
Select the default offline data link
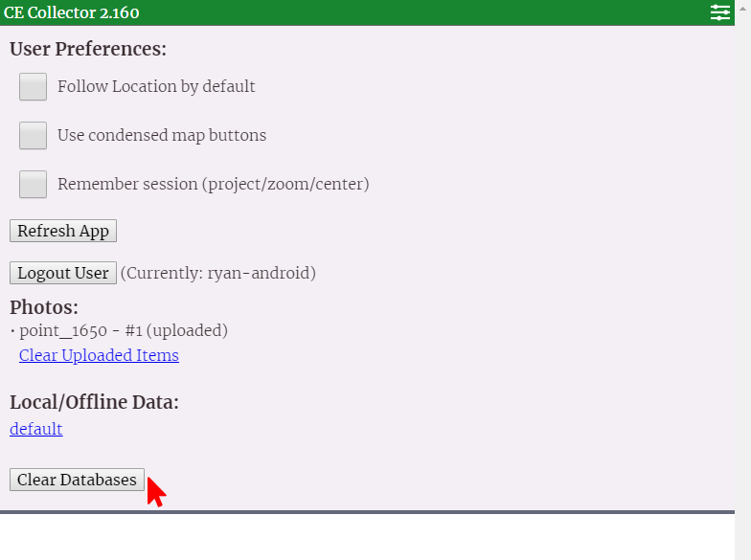[x=36, y=429]
